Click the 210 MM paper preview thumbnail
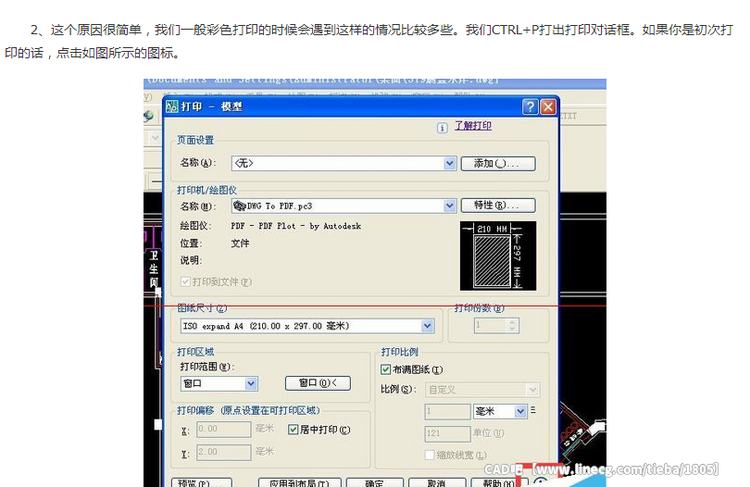This screenshot has width=750, height=487. coord(498,256)
